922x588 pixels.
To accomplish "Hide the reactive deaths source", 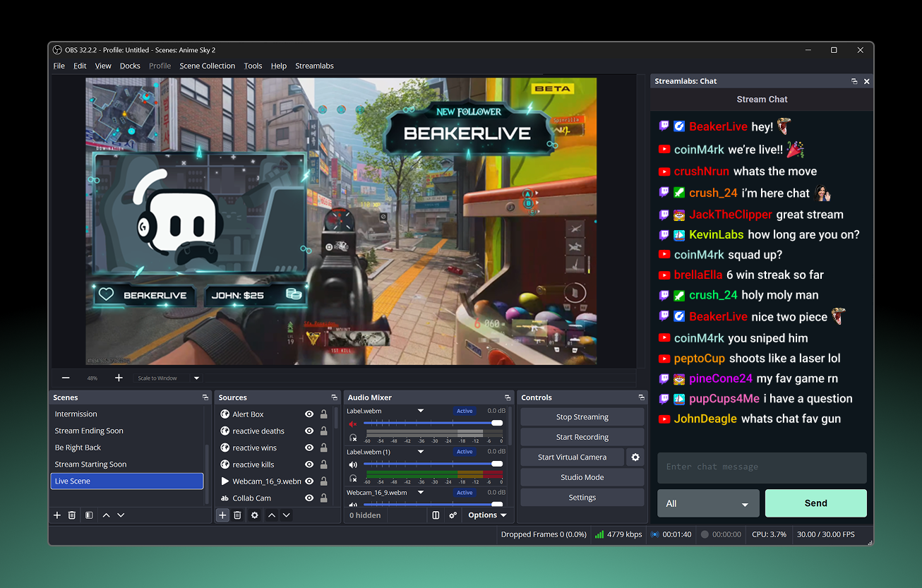I will [x=309, y=431].
